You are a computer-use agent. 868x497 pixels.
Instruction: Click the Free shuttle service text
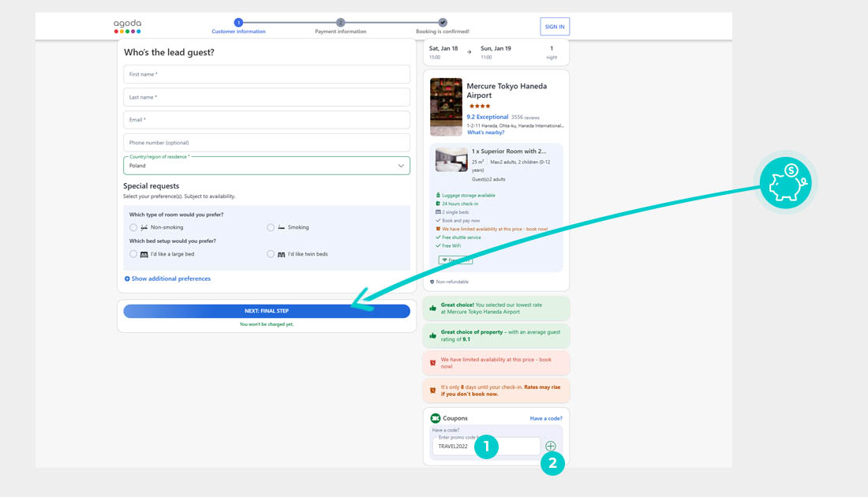click(461, 237)
